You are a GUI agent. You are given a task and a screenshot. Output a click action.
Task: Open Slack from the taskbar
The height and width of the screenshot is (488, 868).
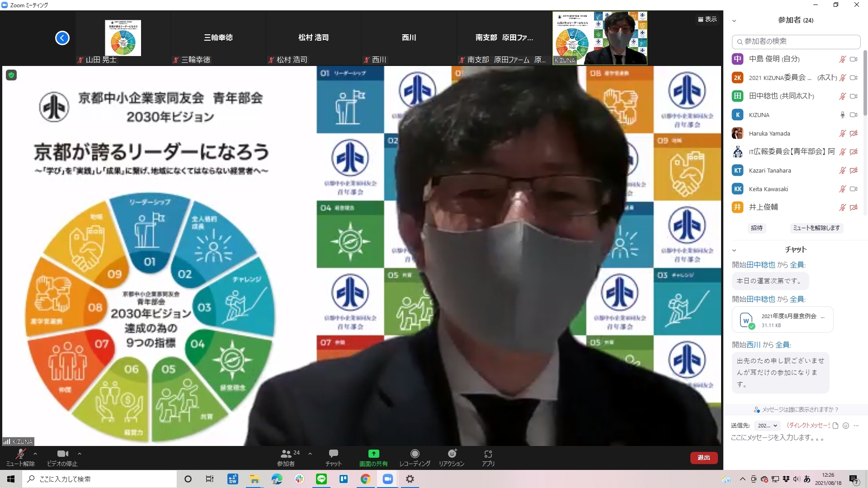(299, 479)
